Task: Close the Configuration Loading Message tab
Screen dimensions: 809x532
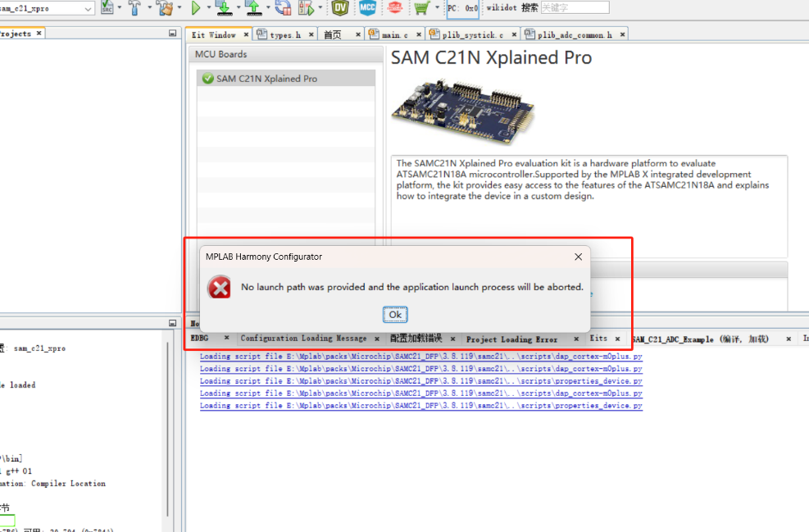Action: pyautogui.click(x=377, y=339)
